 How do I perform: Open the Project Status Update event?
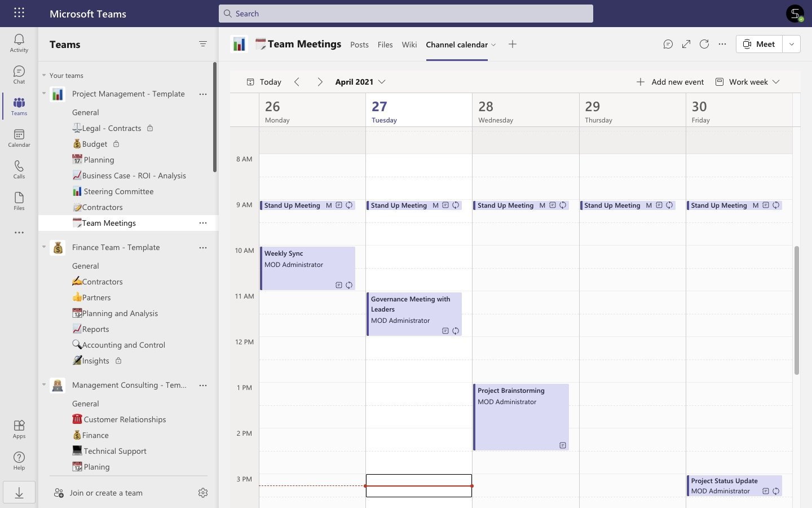tap(734, 486)
